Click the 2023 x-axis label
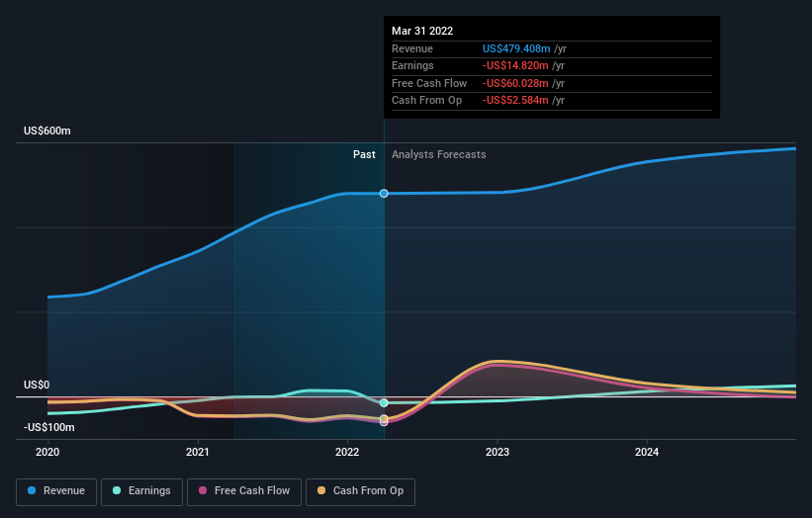Image resolution: width=812 pixels, height=518 pixels. point(497,452)
